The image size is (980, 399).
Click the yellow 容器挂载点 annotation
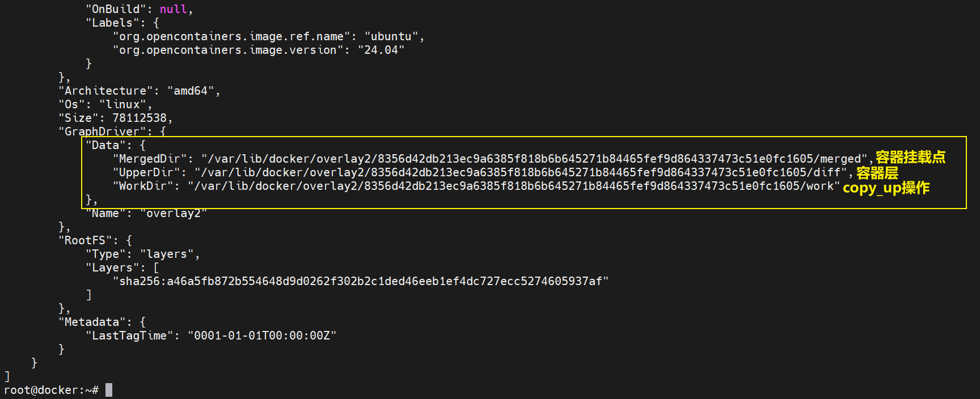pyautogui.click(x=910, y=157)
